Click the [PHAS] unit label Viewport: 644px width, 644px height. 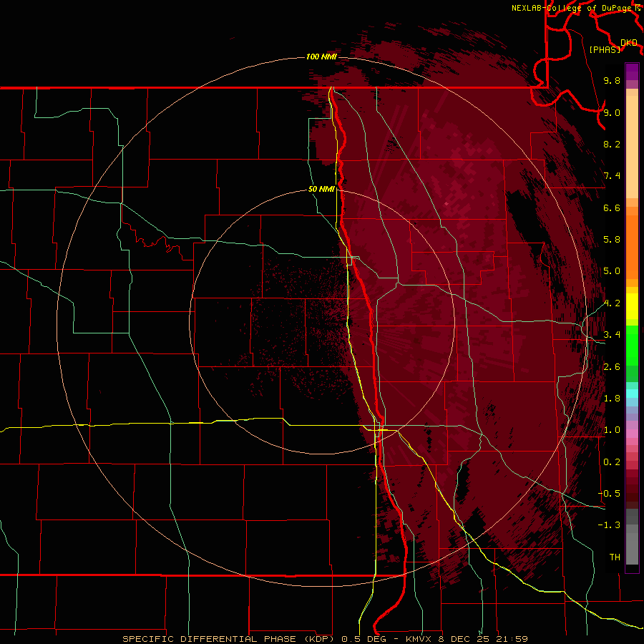click(605, 50)
